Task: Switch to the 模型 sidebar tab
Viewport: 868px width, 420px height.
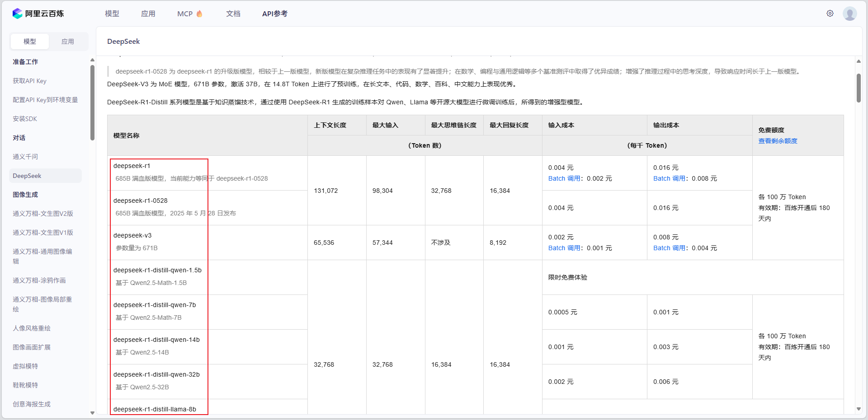Action: (29, 41)
